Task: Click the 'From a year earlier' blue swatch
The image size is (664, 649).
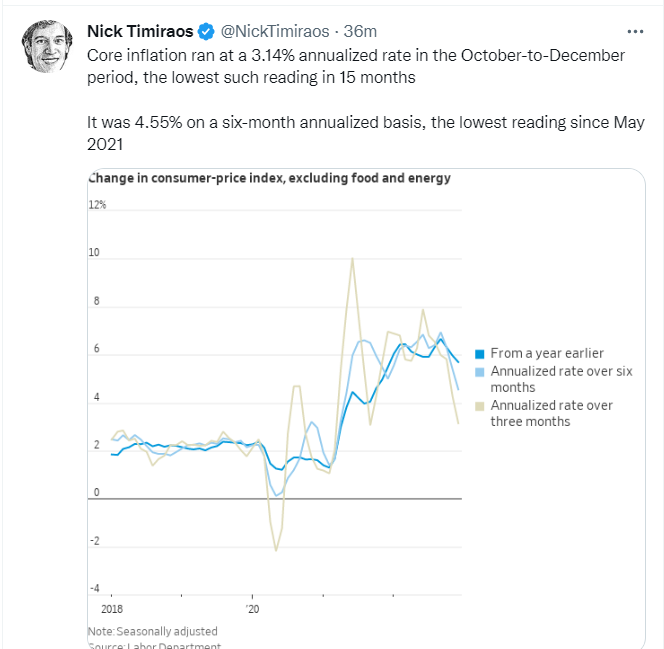Action: pyautogui.click(x=480, y=354)
